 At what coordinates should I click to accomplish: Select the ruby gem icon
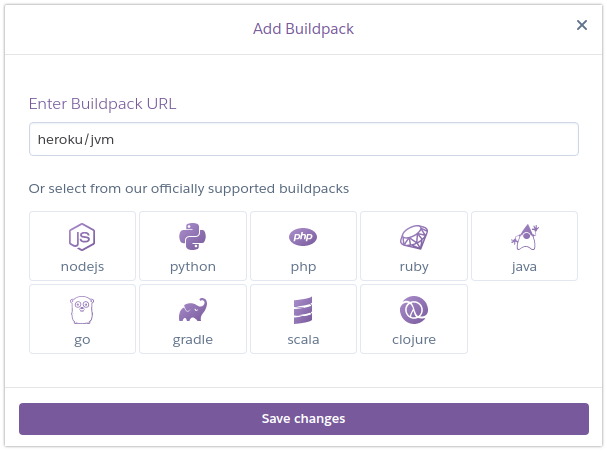[x=414, y=237]
